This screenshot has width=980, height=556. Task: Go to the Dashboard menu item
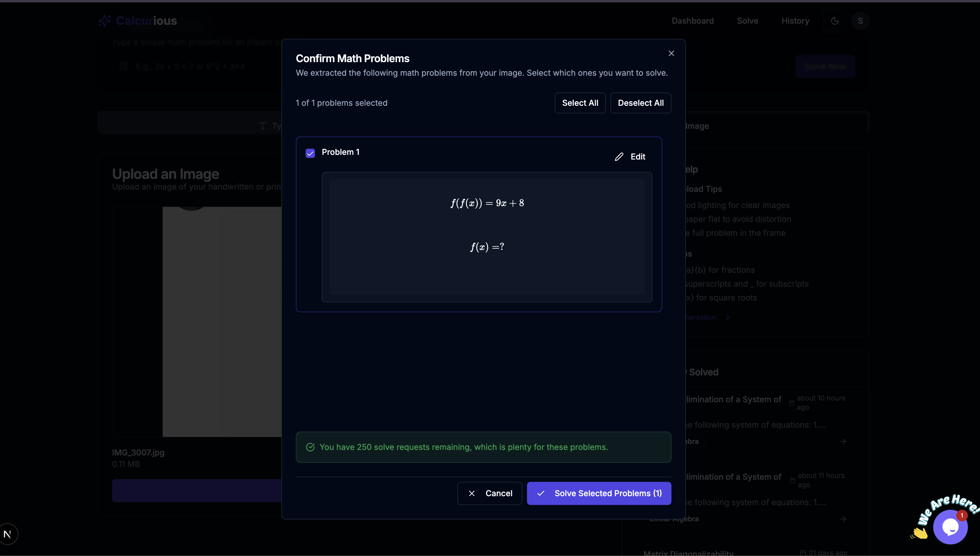pyautogui.click(x=692, y=21)
